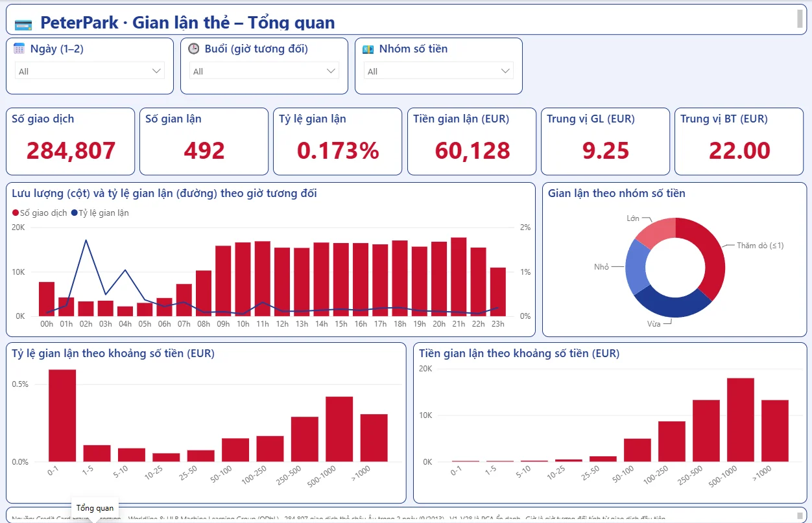This screenshot has height=523, width=812.
Task: Click the Thăm dò (≤1) donut label
Action: 760,246
